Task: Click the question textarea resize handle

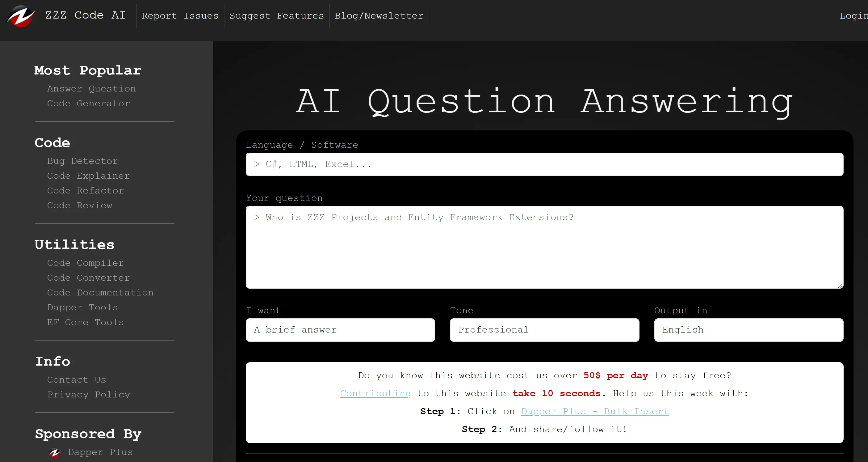Action: click(x=840, y=285)
